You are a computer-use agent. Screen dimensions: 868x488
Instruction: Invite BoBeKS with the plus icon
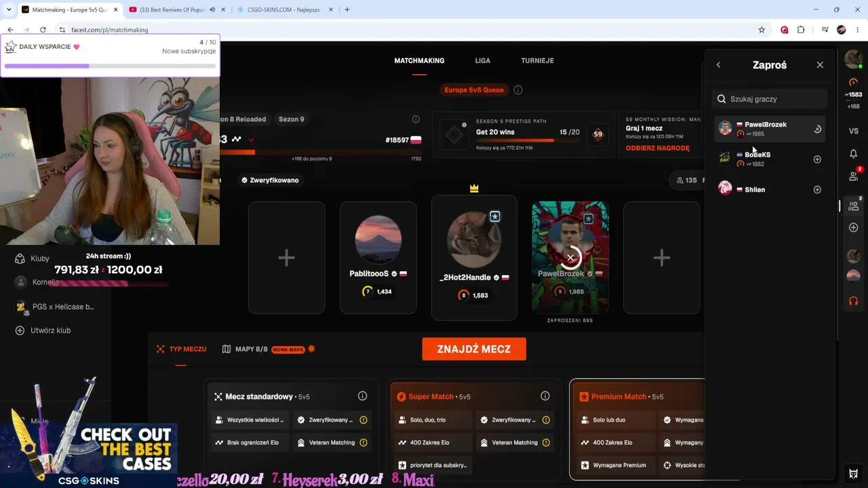817,159
